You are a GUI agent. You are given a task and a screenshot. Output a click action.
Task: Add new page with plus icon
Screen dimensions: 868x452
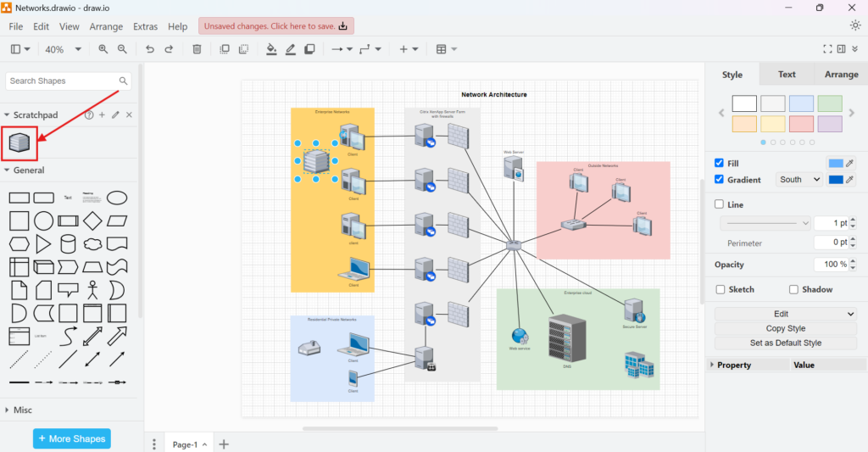(224, 444)
